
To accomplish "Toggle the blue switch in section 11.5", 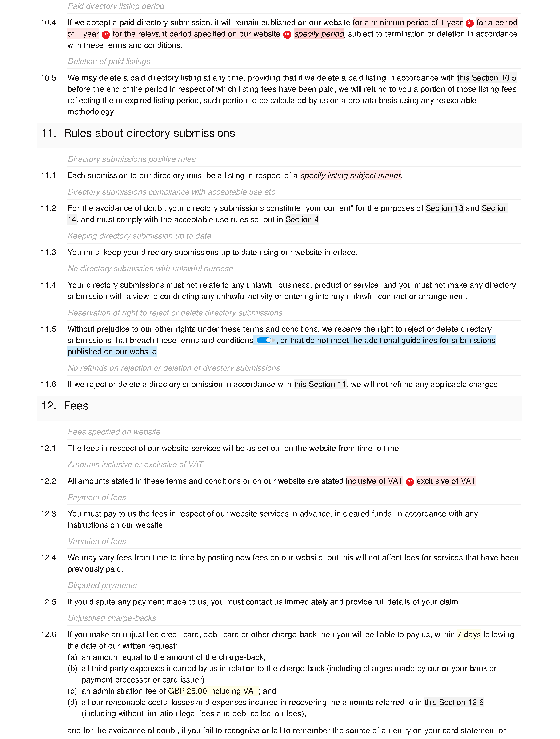I will point(266,340).
